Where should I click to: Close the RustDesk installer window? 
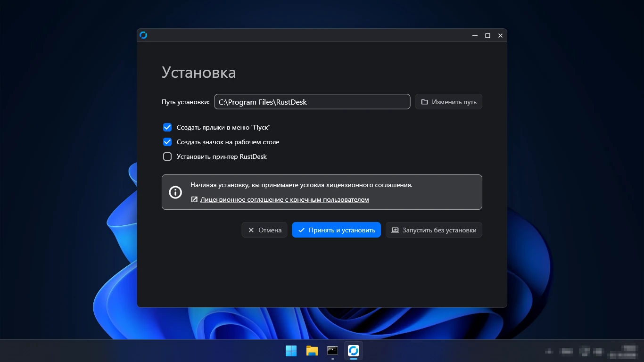501,35
